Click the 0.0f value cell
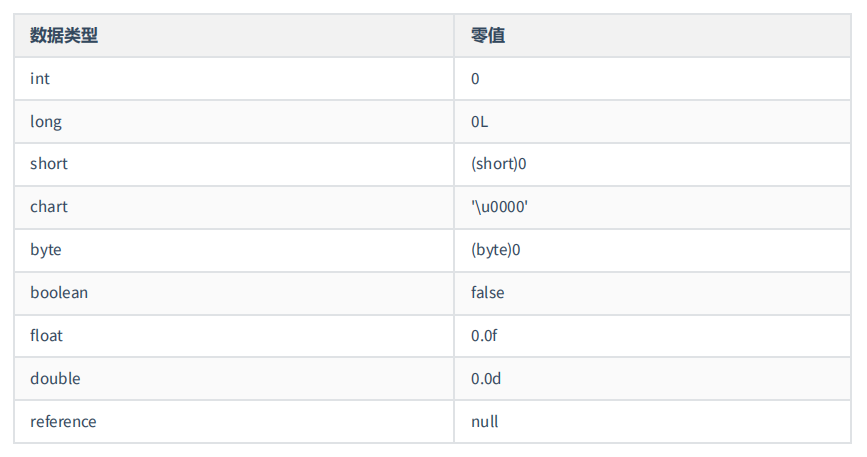The width and height of the screenshot is (867, 457). point(652,336)
